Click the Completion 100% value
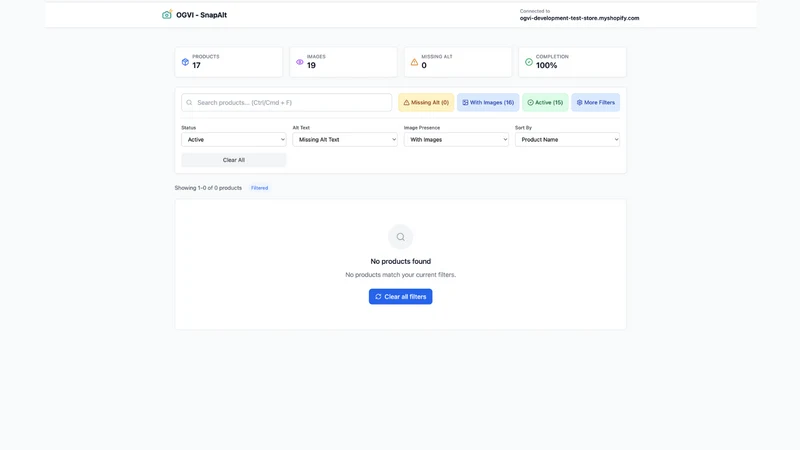 coord(546,65)
